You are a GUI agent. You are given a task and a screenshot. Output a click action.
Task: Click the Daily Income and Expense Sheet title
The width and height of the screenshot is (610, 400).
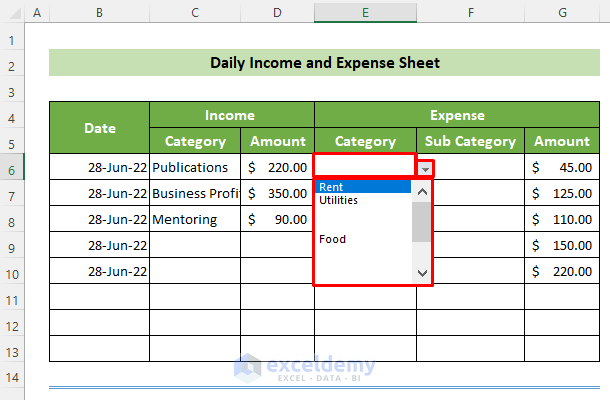[324, 62]
